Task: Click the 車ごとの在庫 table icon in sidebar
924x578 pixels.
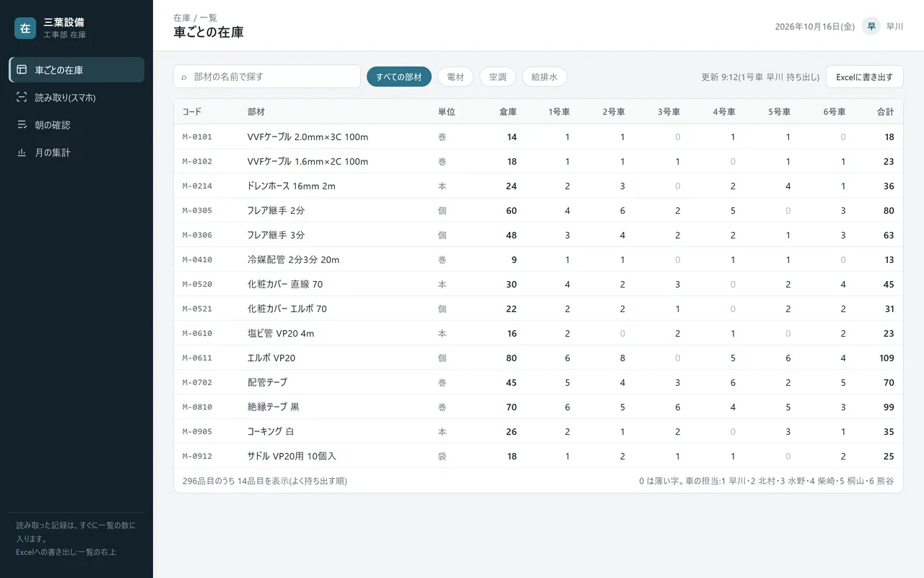Action: (22, 70)
